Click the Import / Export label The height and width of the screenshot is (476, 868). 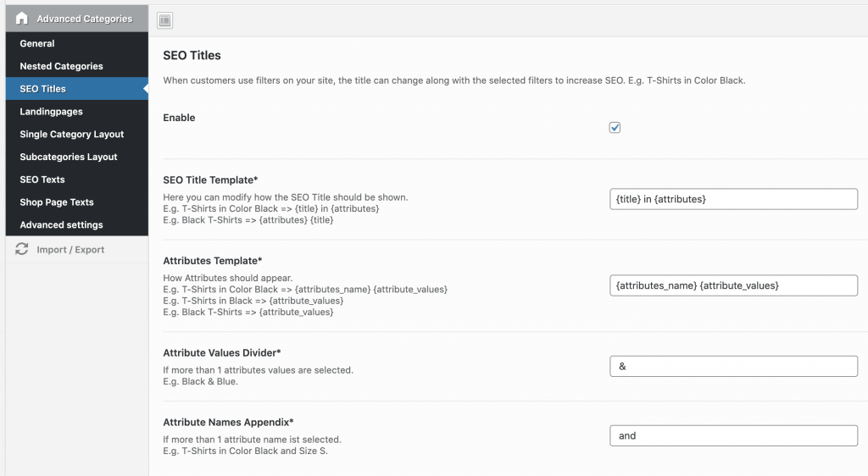coord(70,250)
